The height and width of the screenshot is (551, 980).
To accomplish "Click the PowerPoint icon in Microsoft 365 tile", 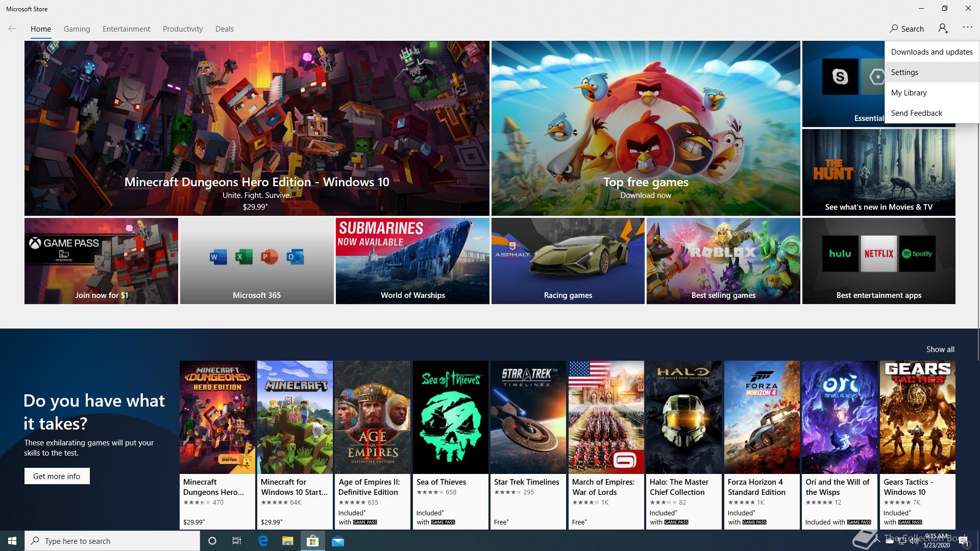I will coord(269,257).
